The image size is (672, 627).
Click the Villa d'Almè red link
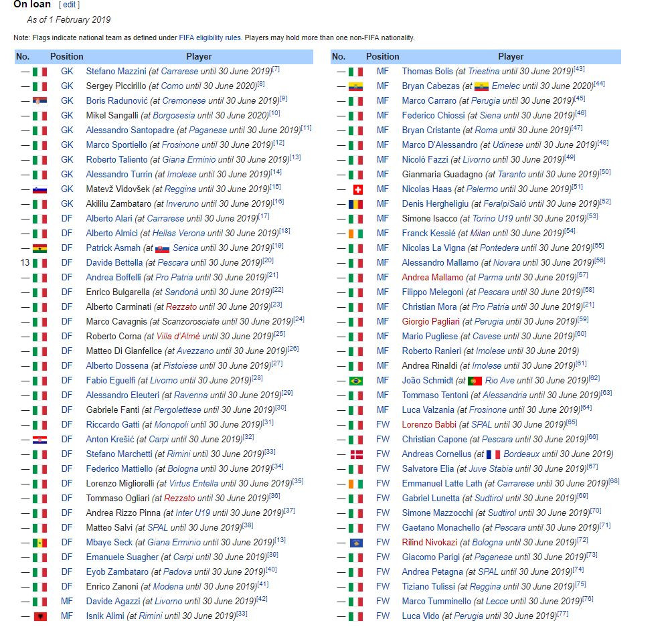click(178, 336)
